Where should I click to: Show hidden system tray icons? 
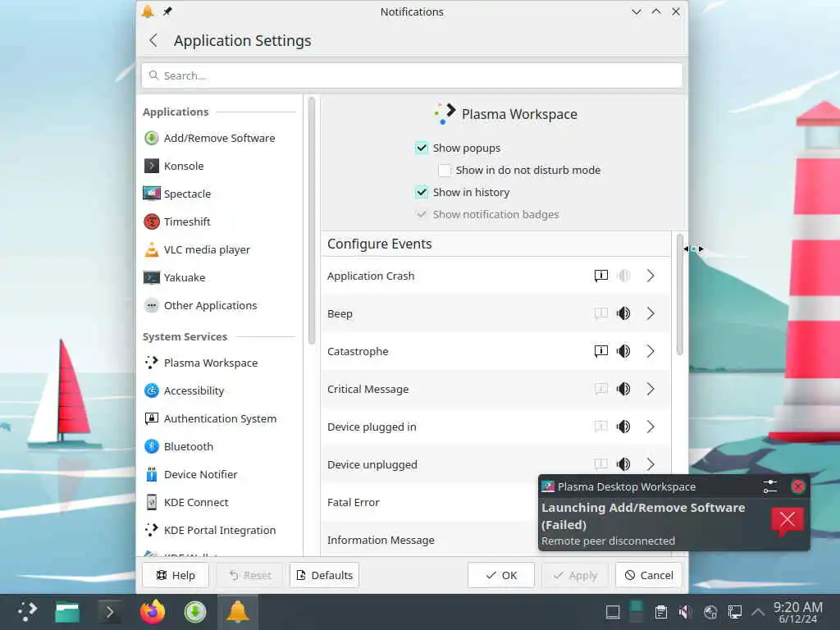click(x=757, y=612)
